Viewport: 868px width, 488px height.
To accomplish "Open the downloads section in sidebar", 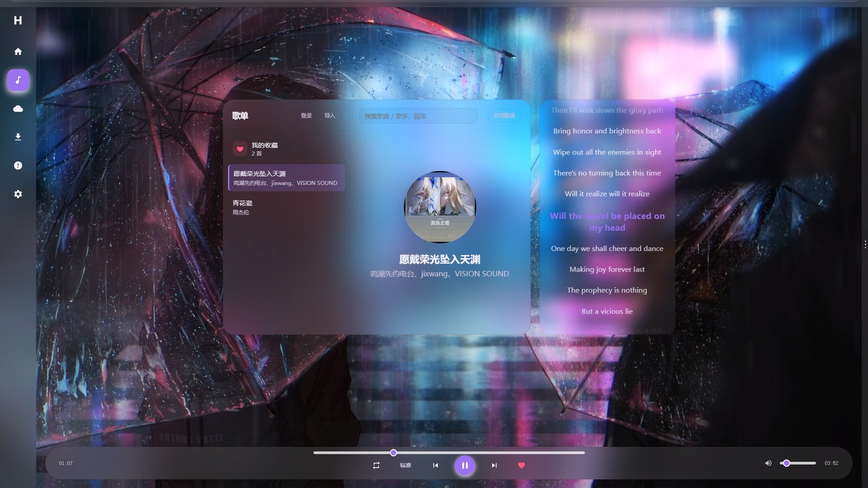I will [18, 137].
